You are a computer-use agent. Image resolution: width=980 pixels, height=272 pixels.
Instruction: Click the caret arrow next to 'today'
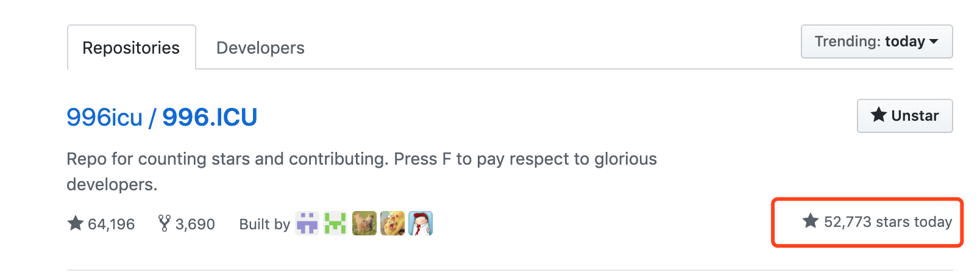tap(934, 41)
